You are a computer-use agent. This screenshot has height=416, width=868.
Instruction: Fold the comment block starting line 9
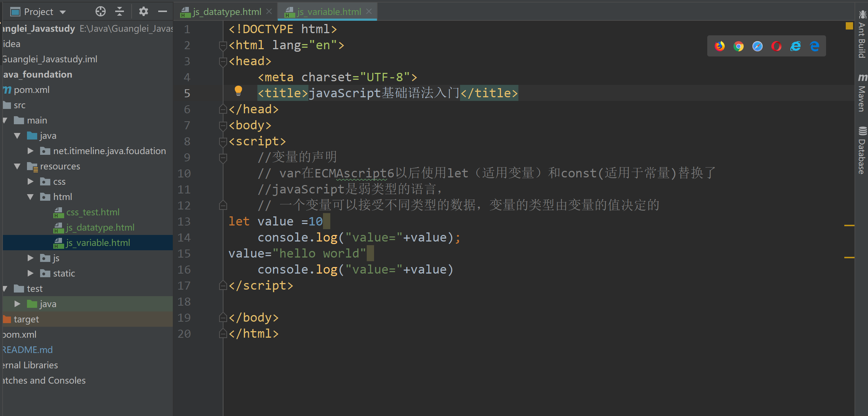[223, 158]
